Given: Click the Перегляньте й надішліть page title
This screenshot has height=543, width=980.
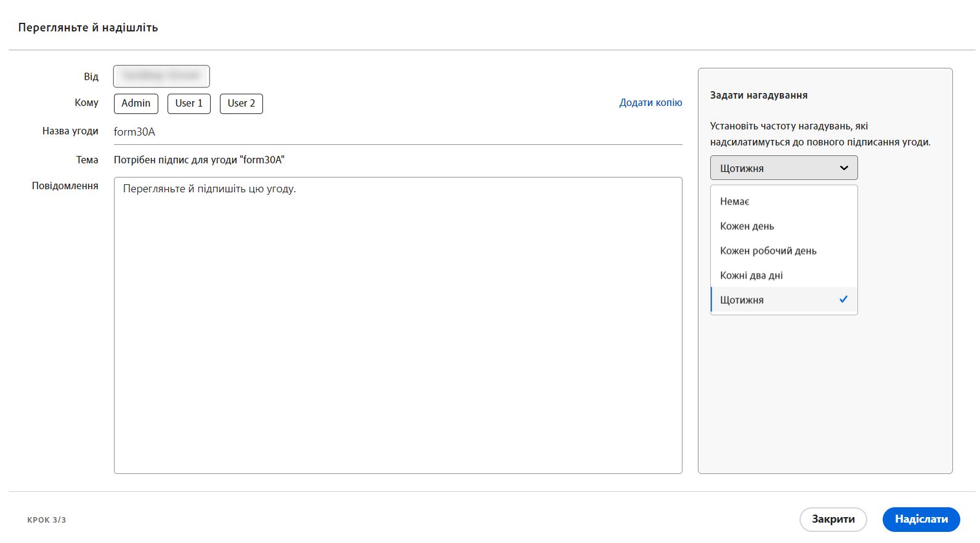Looking at the screenshot, I should point(88,28).
